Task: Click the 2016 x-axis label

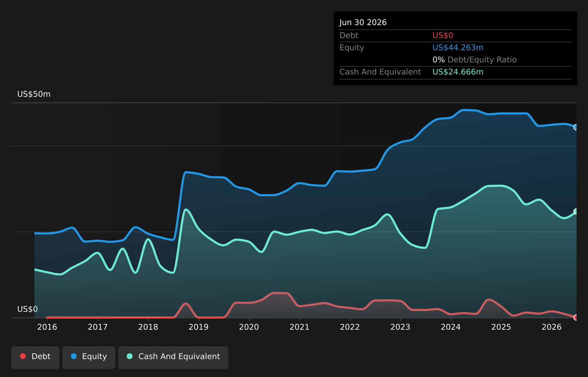Action: click(x=47, y=327)
